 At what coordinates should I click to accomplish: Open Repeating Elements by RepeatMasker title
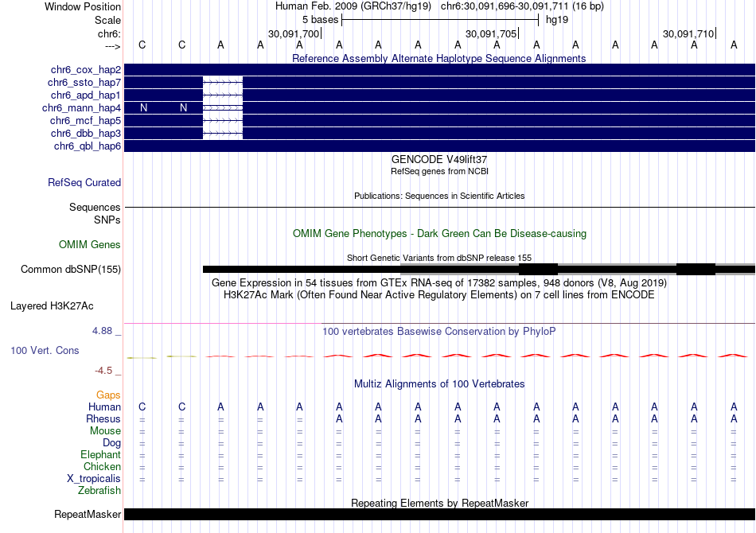(x=439, y=503)
